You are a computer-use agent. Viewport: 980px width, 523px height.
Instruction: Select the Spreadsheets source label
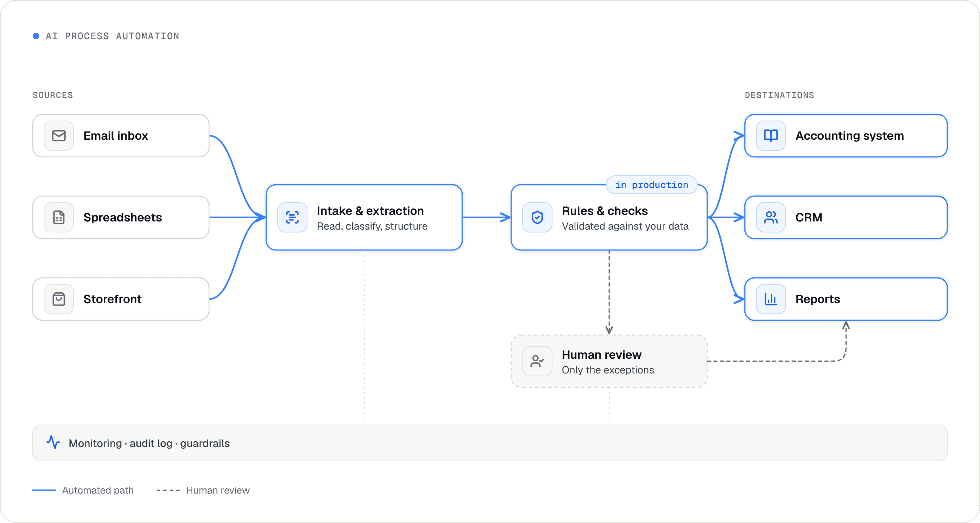click(x=122, y=217)
